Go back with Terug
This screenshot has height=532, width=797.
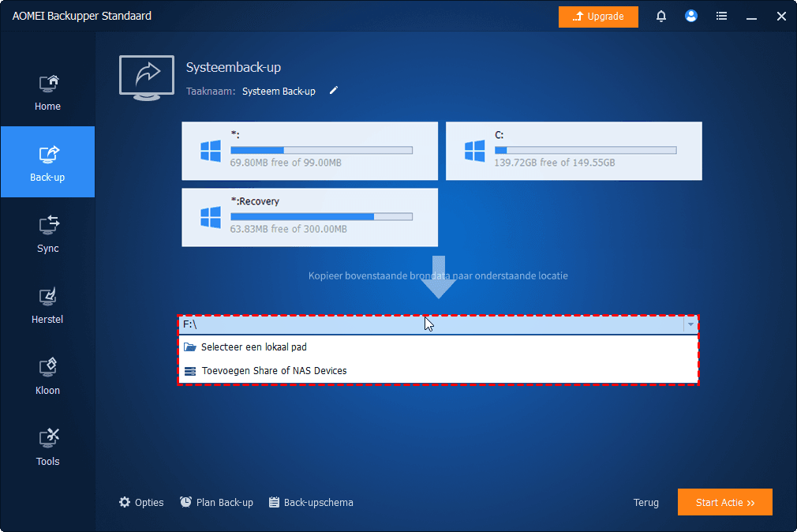646,503
